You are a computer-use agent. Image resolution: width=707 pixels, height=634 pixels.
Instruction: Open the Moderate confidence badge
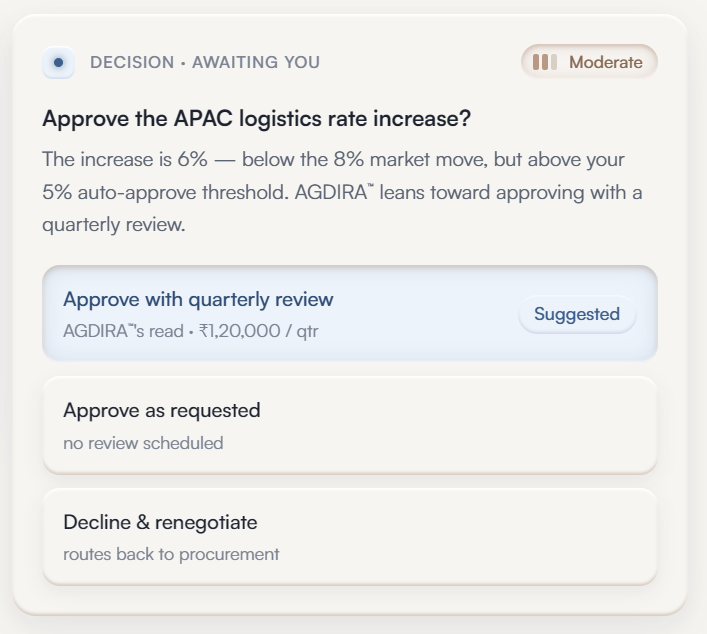[x=589, y=61]
